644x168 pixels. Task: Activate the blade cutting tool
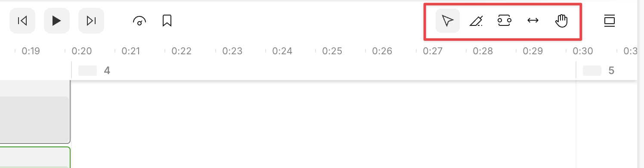pyautogui.click(x=476, y=21)
